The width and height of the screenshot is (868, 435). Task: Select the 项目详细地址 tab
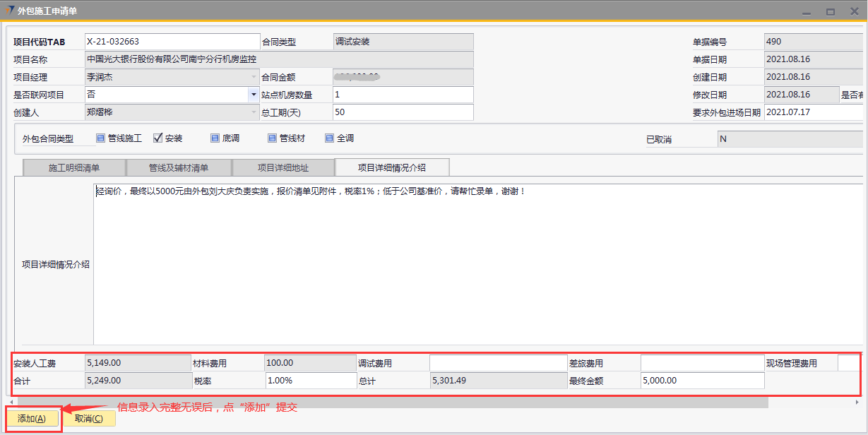coord(283,168)
